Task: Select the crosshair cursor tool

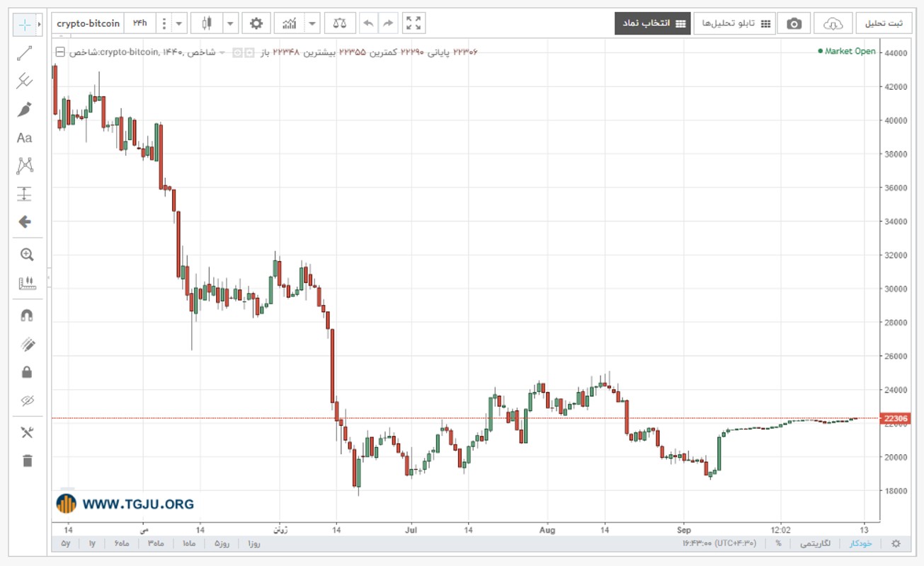Action: (25, 24)
